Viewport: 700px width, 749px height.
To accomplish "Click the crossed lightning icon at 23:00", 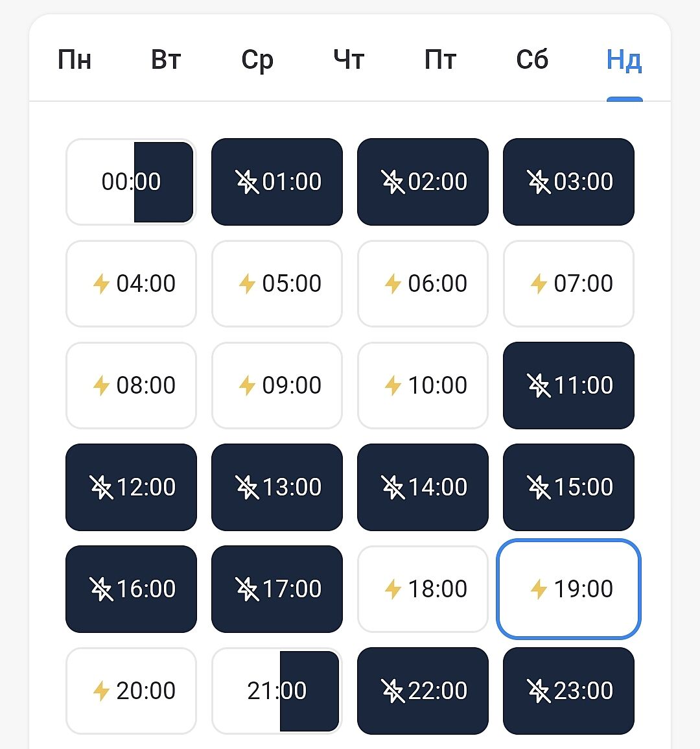I will click(x=539, y=691).
